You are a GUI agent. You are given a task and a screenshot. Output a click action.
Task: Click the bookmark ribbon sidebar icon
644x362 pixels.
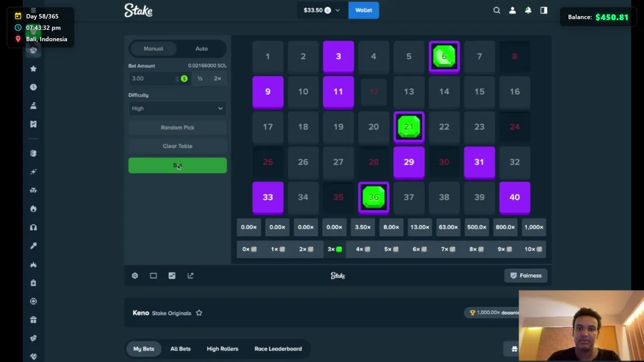[x=33, y=124]
